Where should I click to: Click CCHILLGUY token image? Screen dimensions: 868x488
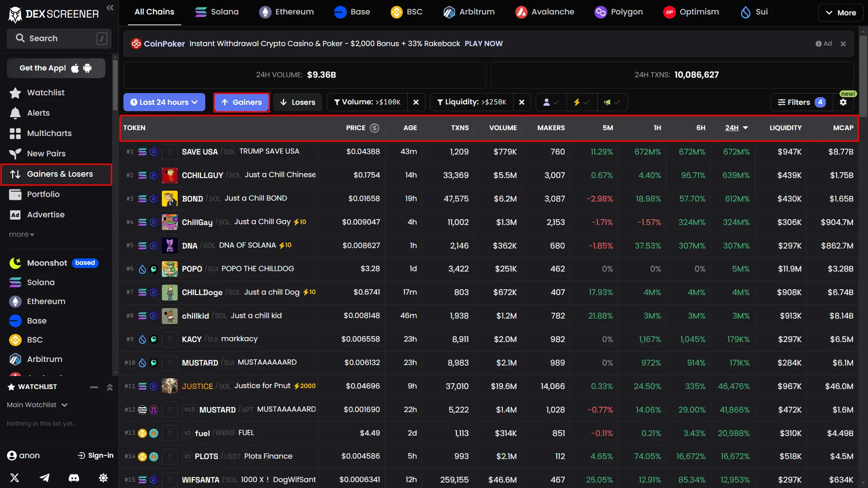pos(170,175)
